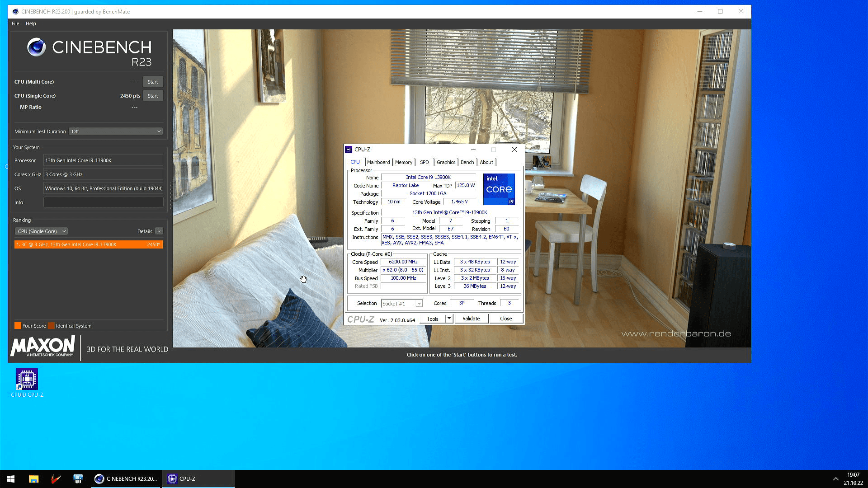Open File Explorer from the taskbar

(x=33, y=479)
